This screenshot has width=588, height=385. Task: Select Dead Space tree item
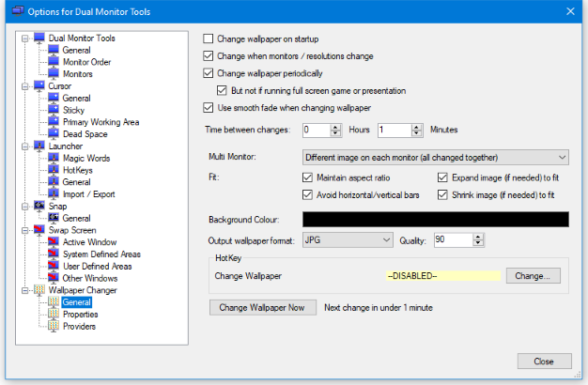[85, 134]
